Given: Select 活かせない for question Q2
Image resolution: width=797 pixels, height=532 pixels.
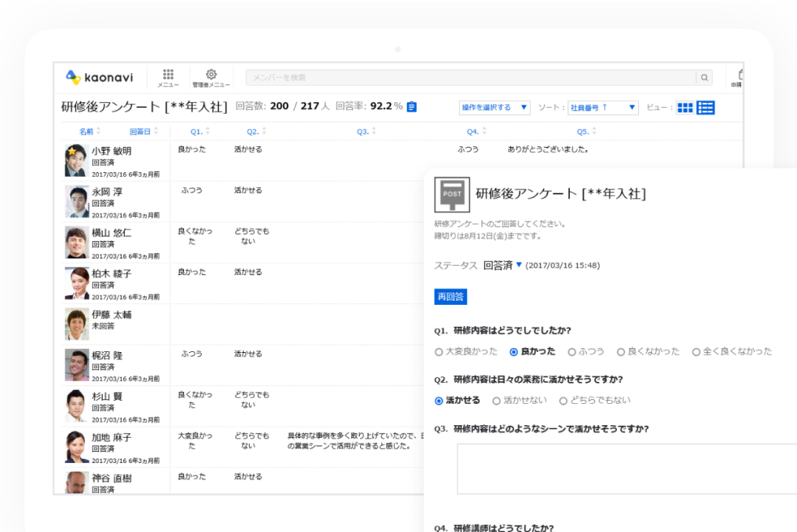Looking at the screenshot, I should 496,400.
